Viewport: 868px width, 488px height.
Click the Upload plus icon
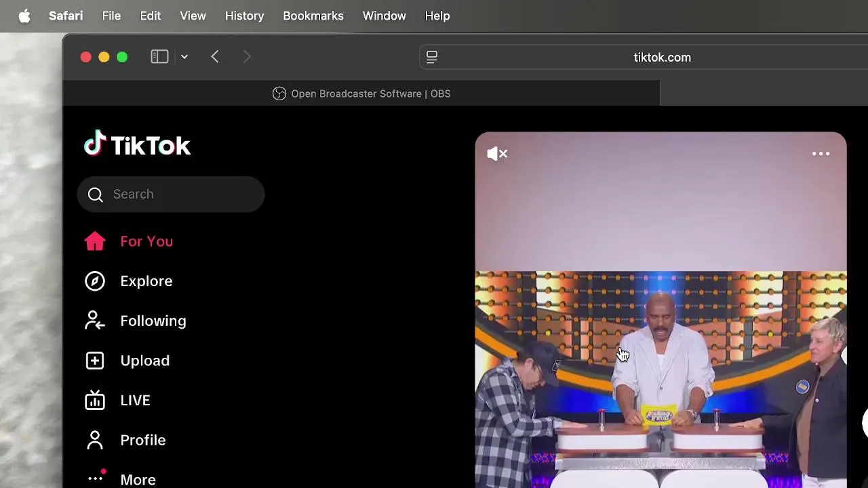coord(95,361)
